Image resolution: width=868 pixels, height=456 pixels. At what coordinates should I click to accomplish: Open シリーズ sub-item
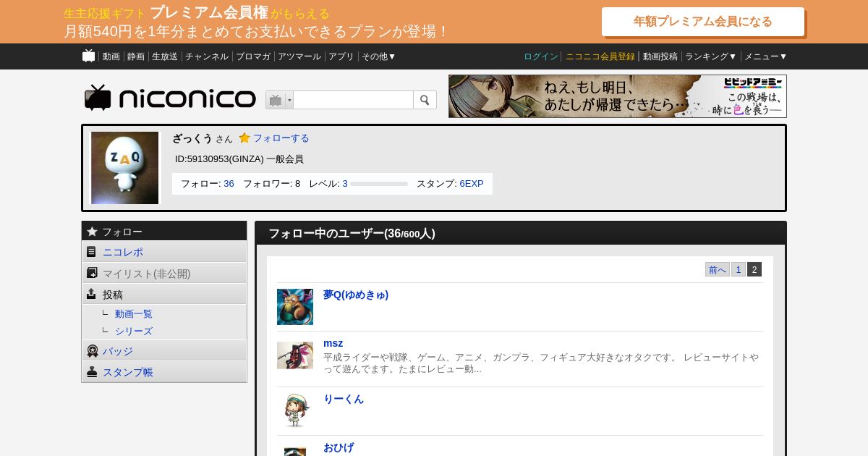coord(134,332)
